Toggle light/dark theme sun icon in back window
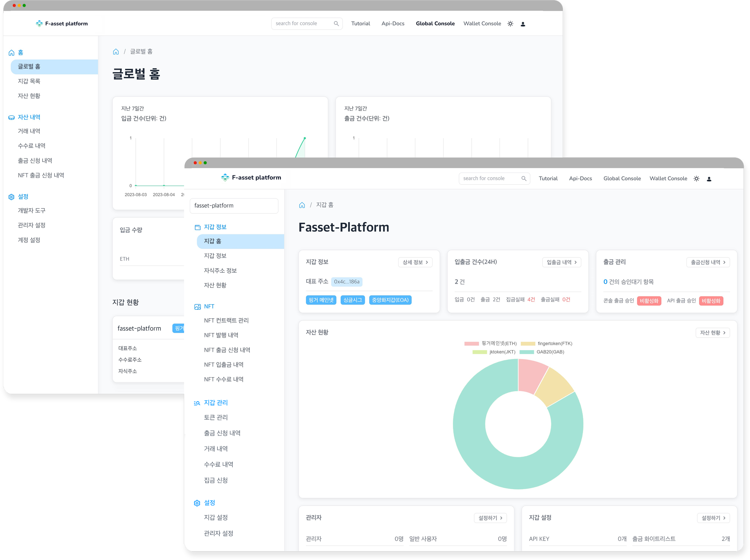This screenshot has width=750, height=560. click(510, 24)
